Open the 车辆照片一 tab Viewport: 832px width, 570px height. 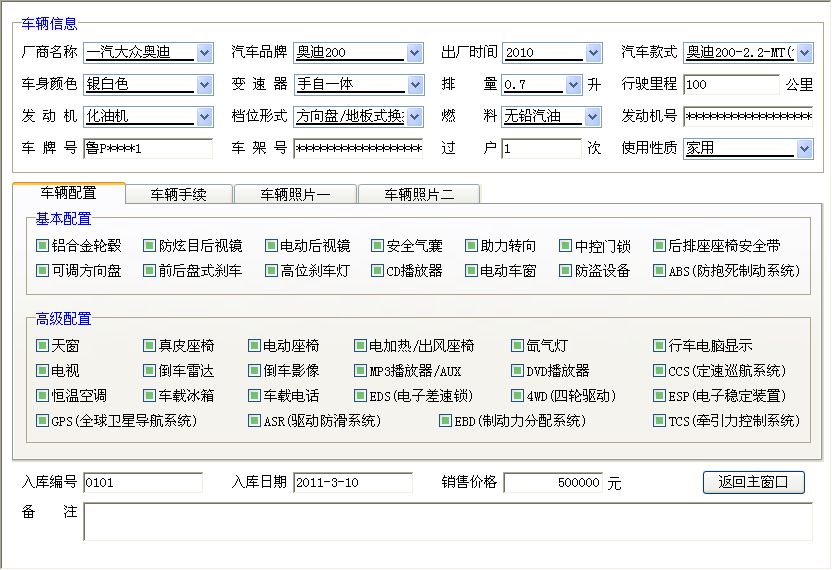click(x=295, y=194)
